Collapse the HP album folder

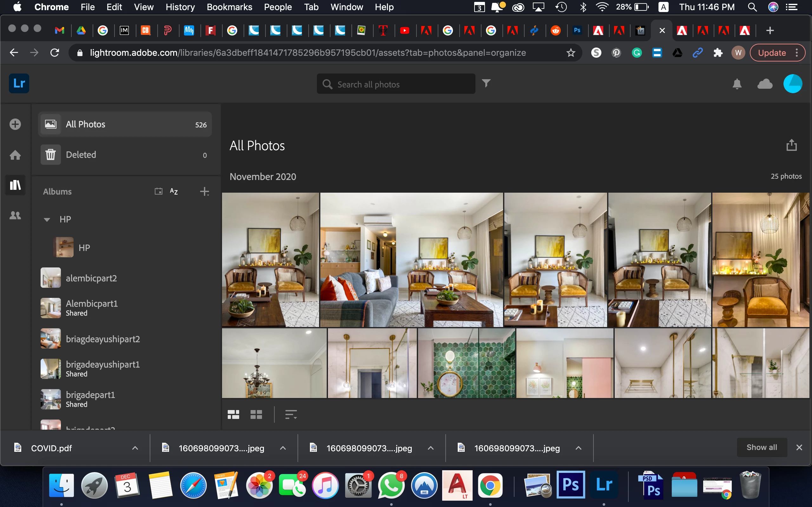coord(47,220)
